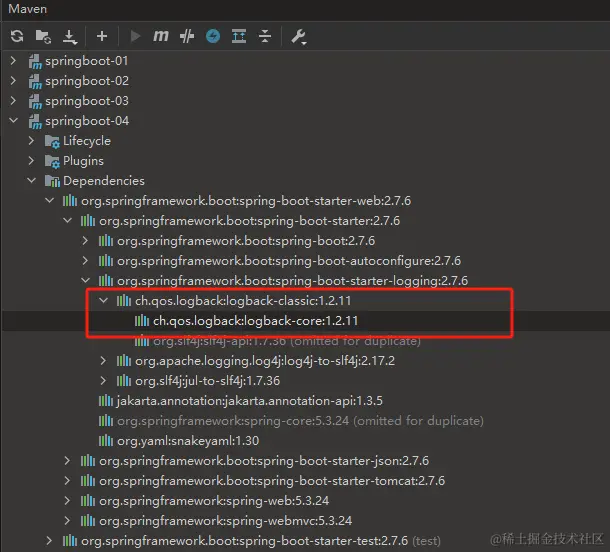610x552 pixels.
Task: Select jakarta.annotation-api:1.3.5 row
Action: pyautogui.click(x=305, y=400)
